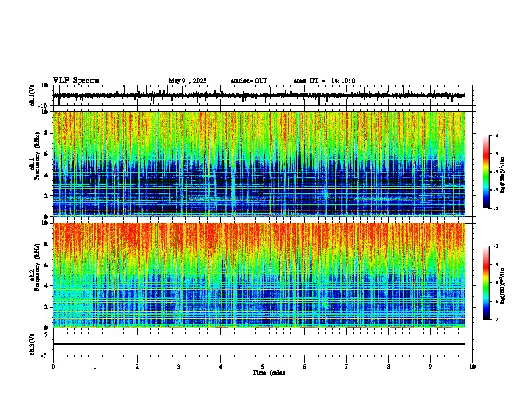
Task: Click the ch.2 color scale log(PSD) label
Action: 503,285
